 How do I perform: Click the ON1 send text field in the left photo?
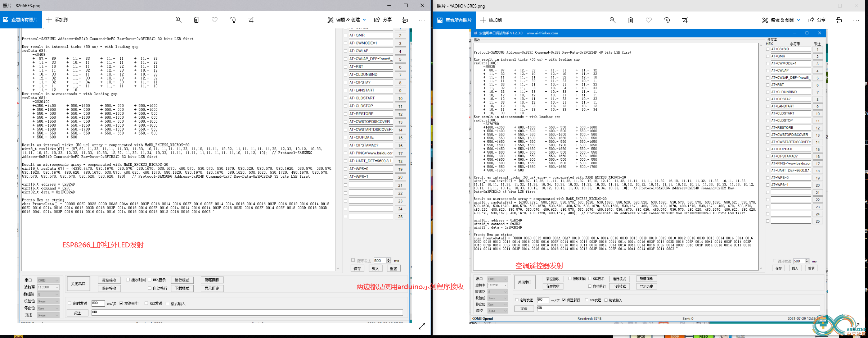click(x=247, y=312)
